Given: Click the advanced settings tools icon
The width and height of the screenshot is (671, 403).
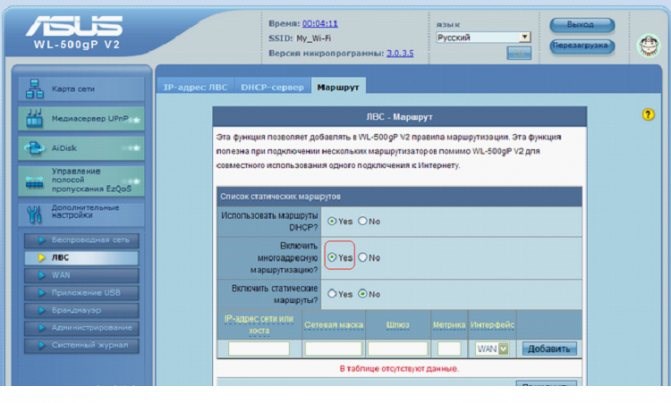Looking at the screenshot, I should [34, 214].
